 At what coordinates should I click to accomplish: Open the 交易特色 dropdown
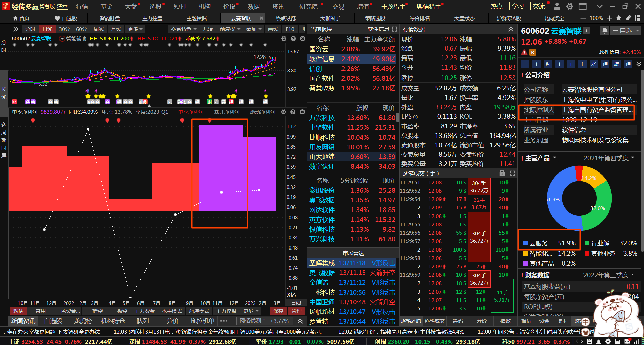coord(184,29)
